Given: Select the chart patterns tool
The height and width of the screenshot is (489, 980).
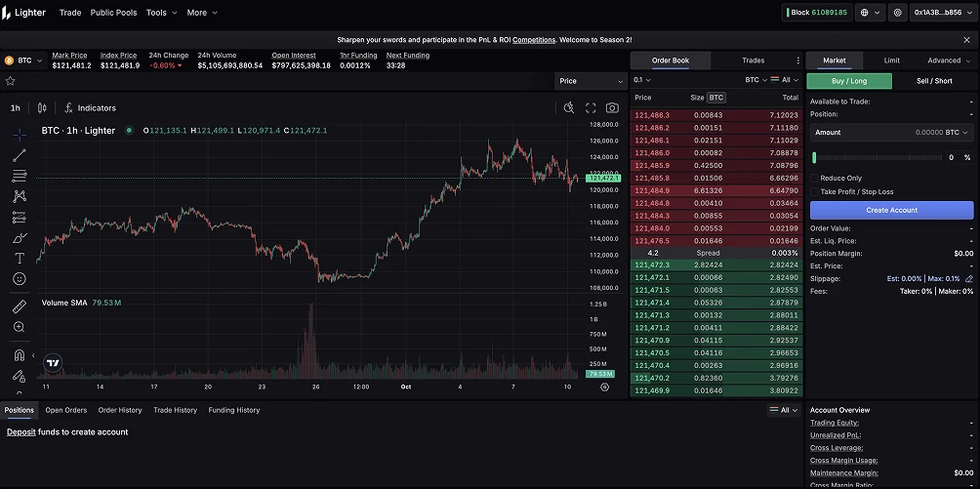Looking at the screenshot, I should (x=20, y=196).
